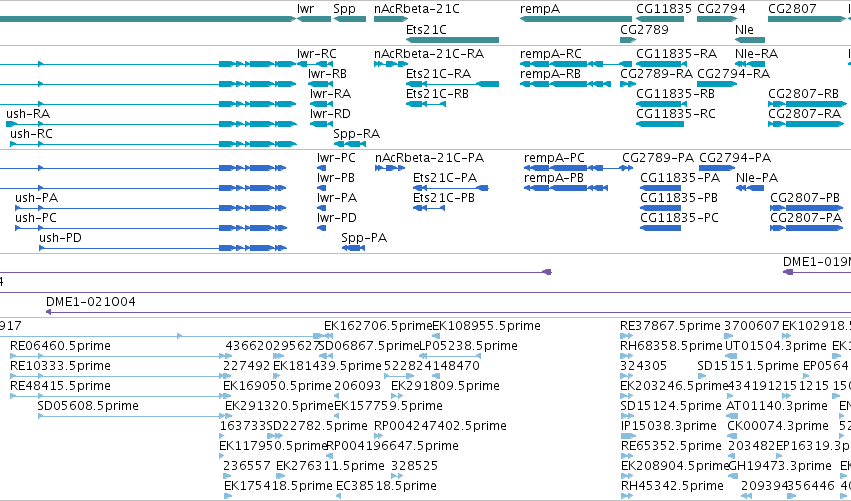Select the CG2794-RA transcript label
The height and width of the screenshot is (501, 851).
[733, 74]
